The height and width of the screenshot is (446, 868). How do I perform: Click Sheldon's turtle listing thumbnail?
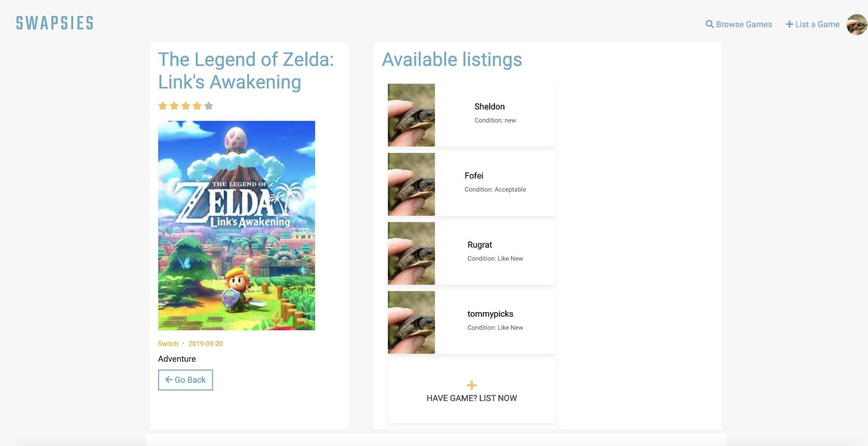pos(411,115)
